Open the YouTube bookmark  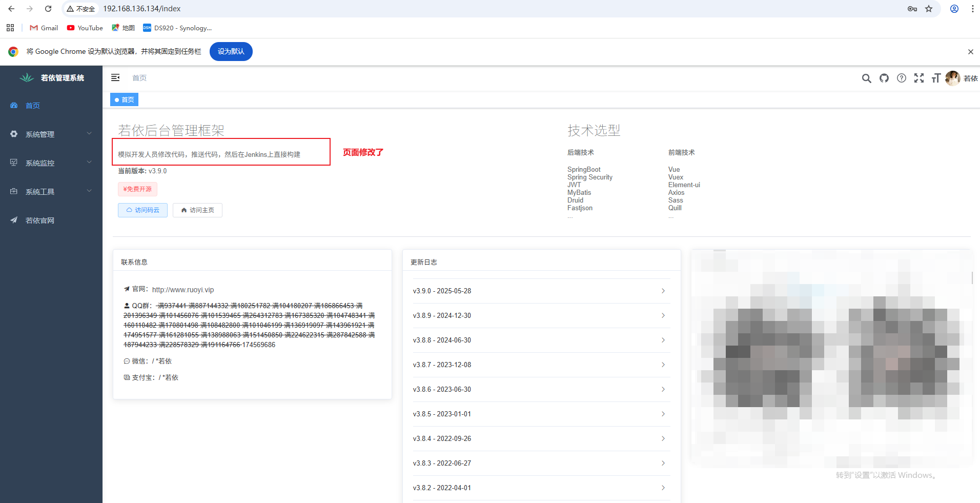pyautogui.click(x=85, y=28)
